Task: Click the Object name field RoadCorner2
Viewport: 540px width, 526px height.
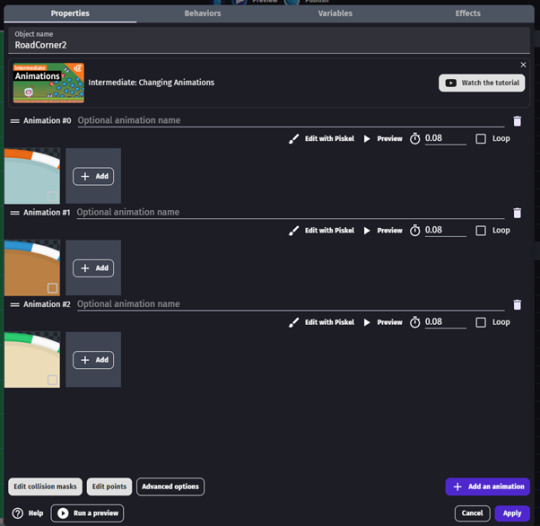Action: click(x=269, y=41)
